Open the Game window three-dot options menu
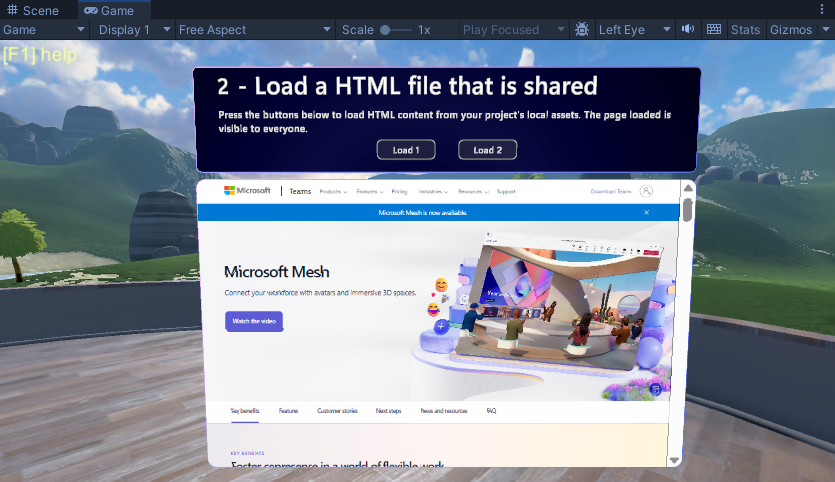Viewport: 835px width, 482px height. pyautogui.click(x=822, y=9)
